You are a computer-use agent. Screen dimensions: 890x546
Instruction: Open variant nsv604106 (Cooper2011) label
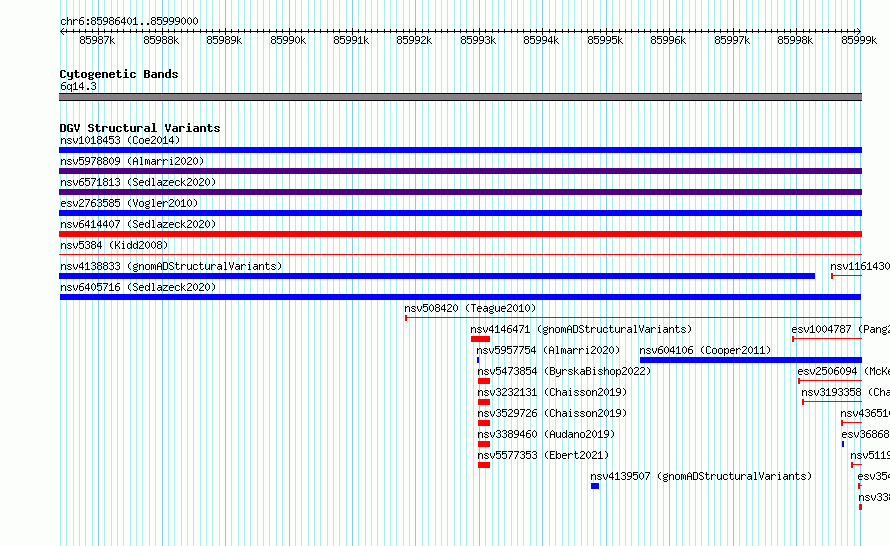click(706, 350)
